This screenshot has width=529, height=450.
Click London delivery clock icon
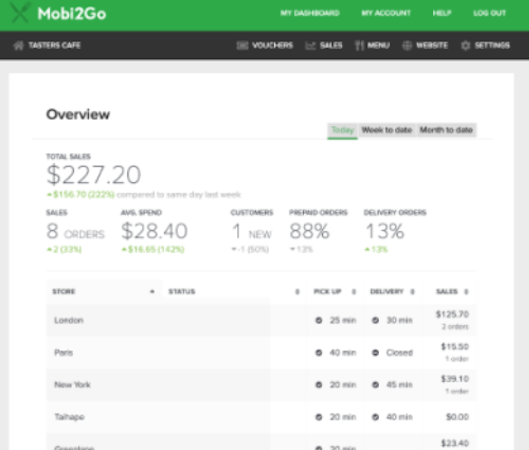point(375,320)
